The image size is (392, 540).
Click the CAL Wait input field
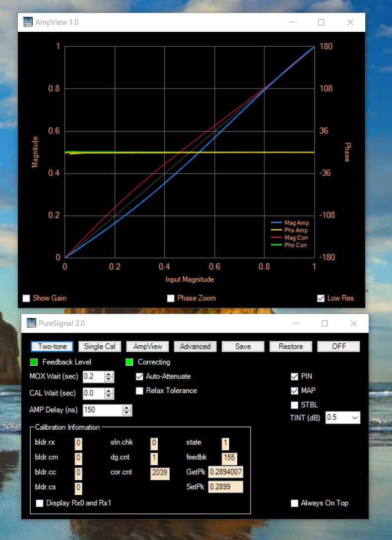93,393
